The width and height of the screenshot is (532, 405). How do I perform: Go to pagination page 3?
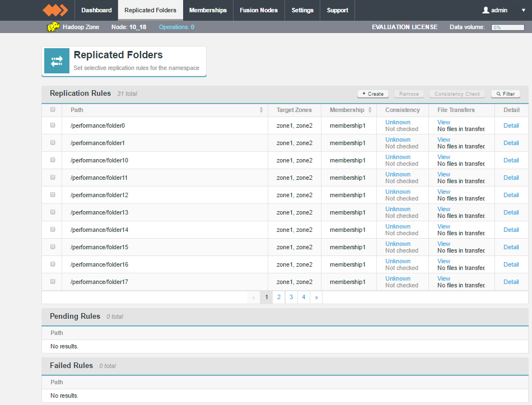click(x=291, y=297)
